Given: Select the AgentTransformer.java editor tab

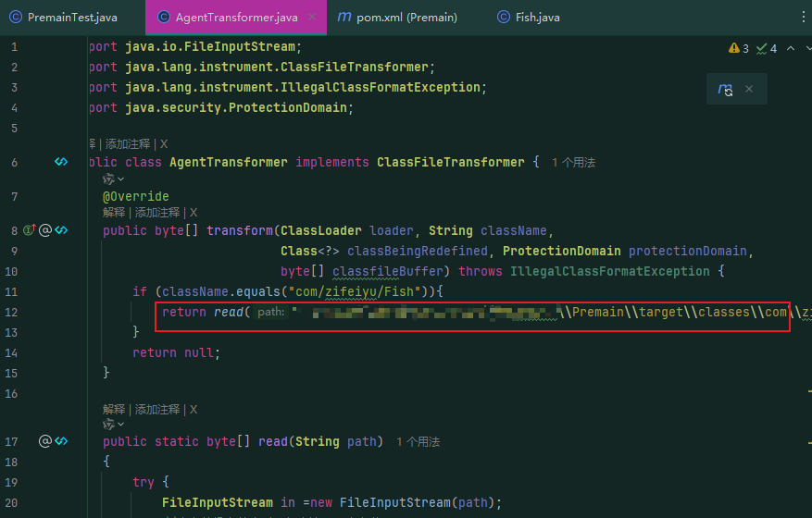Looking at the screenshot, I should [236, 17].
